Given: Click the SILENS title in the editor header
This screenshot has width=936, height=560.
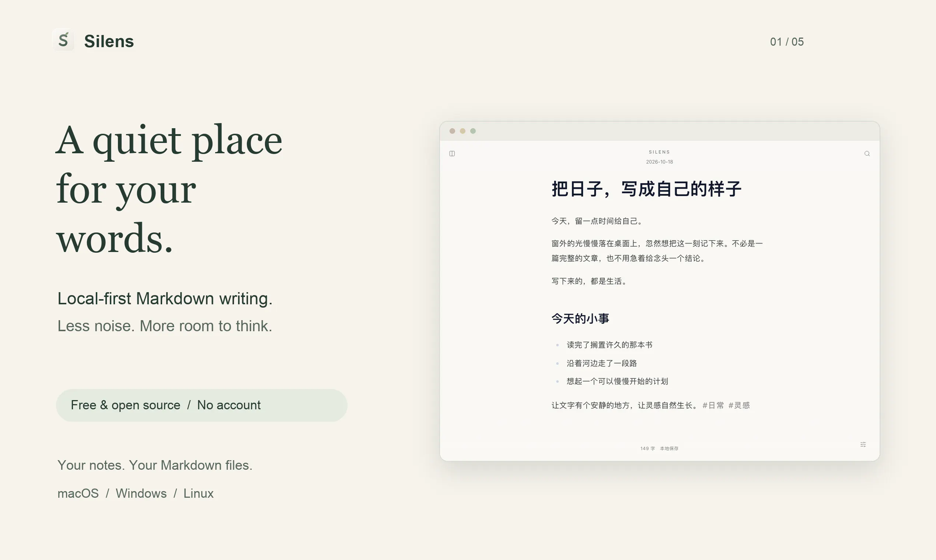Looking at the screenshot, I should (x=659, y=152).
